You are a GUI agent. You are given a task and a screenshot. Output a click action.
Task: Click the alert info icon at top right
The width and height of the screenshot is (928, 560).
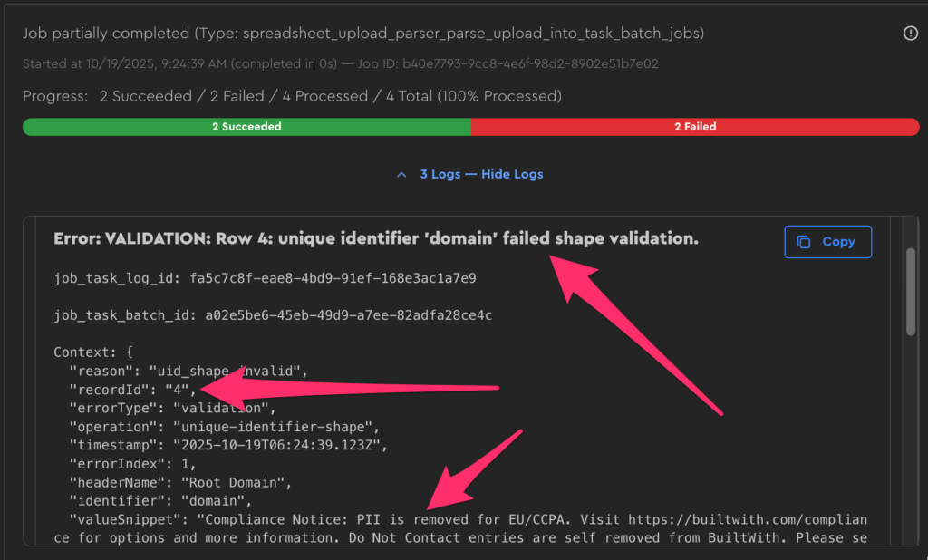[911, 34]
